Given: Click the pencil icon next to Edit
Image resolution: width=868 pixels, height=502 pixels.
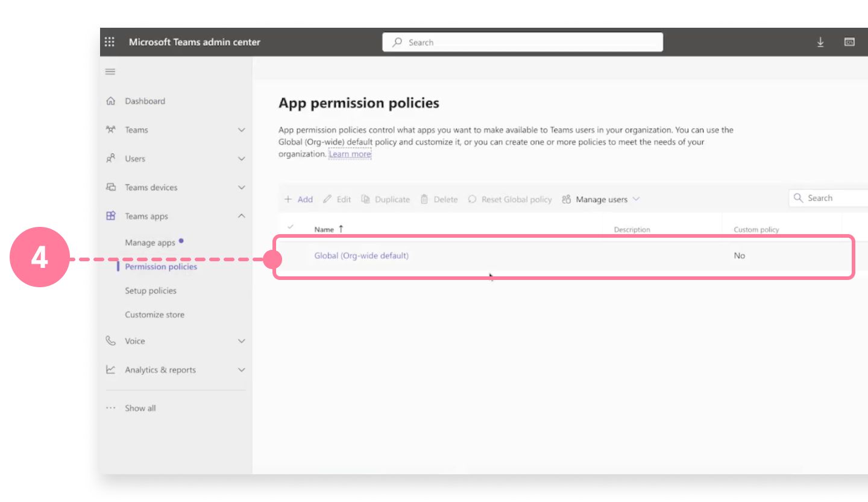Looking at the screenshot, I should coord(327,199).
